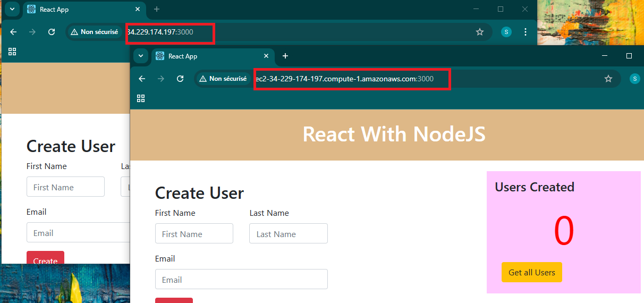644x303 pixels.
Task: Reload the page in the front browser window
Action: point(180,79)
